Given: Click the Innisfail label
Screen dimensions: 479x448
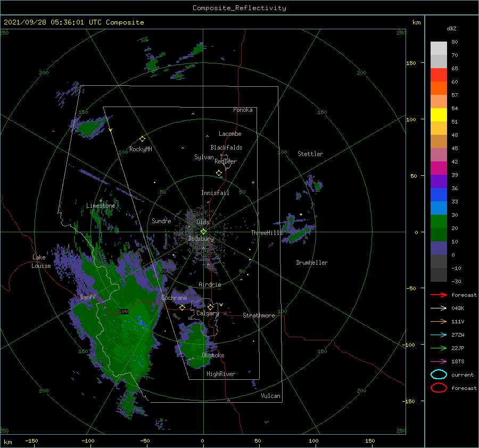Looking at the screenshot, I should (x=215, y=193).
